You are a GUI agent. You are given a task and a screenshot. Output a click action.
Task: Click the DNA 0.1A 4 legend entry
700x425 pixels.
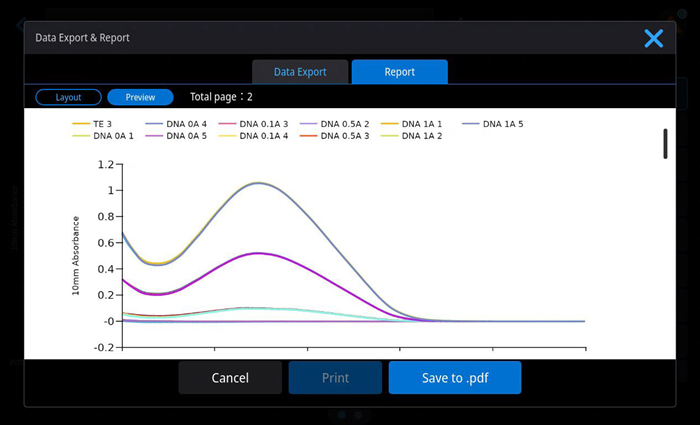[263, 135]
